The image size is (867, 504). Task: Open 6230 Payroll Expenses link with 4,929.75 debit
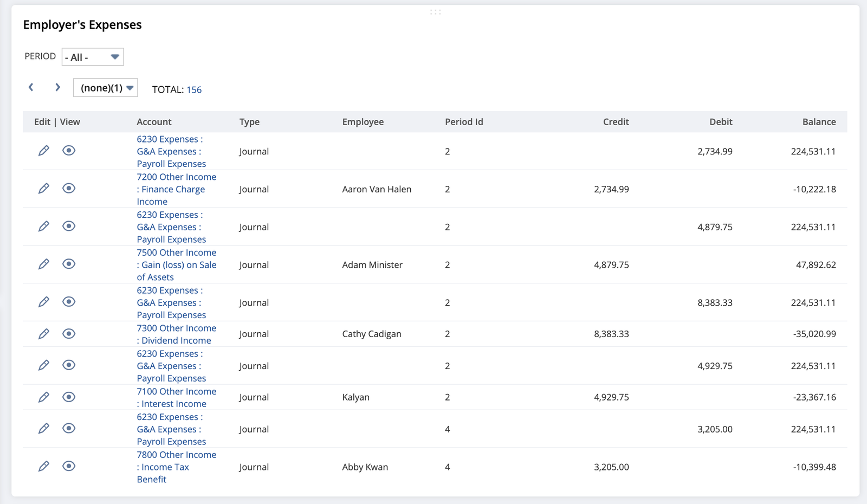click(x=171, y=366)
